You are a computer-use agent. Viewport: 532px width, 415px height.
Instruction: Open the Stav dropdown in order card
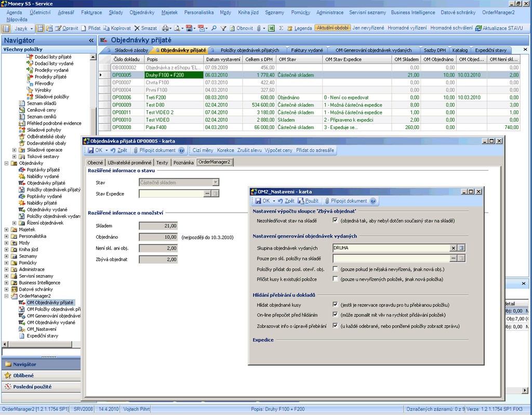point(216,183)
